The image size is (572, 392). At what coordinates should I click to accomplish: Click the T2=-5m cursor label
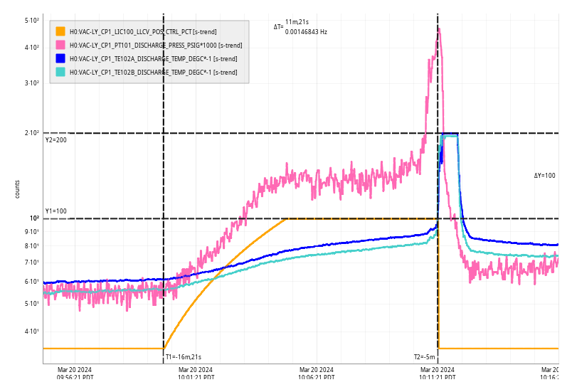click(424, 357)
